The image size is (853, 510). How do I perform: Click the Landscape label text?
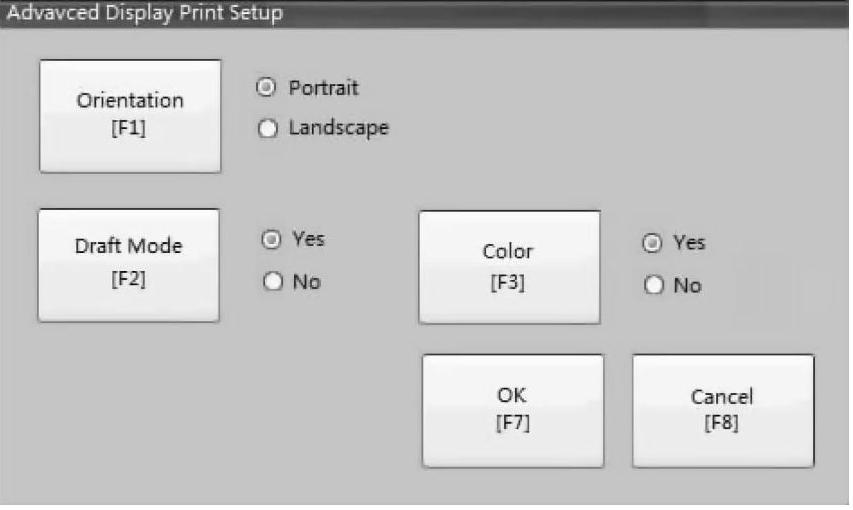tap(339, 128)
